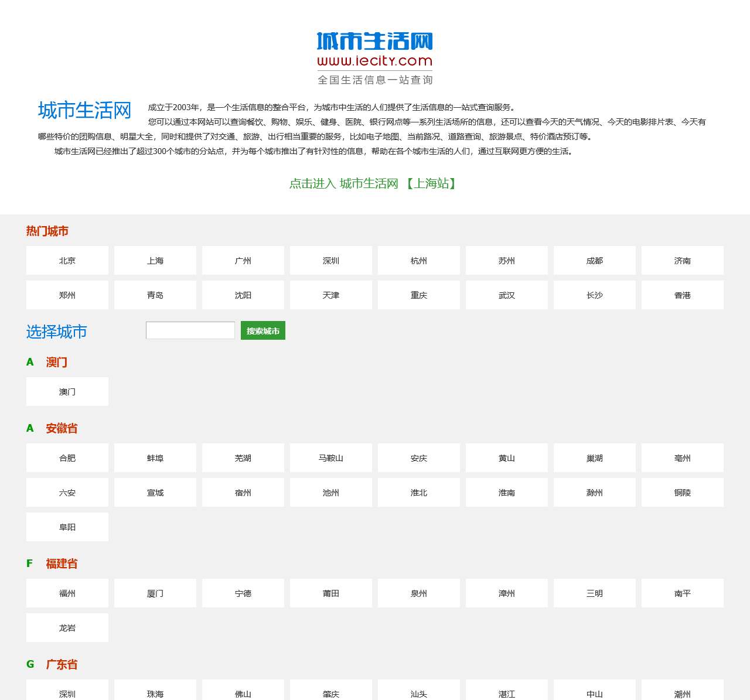Choose 六安 city tile
The height and width of the screenshot is (700, 750).
click(67, 493)
